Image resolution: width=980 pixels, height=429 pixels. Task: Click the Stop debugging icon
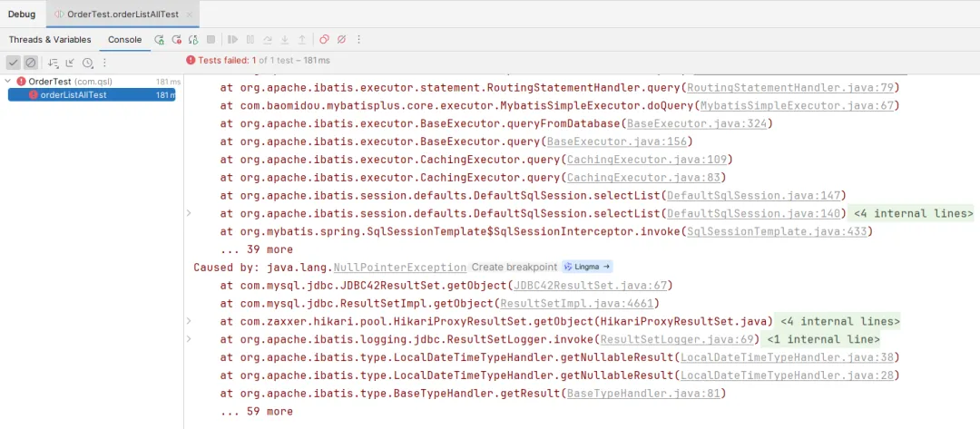point(211,39)
